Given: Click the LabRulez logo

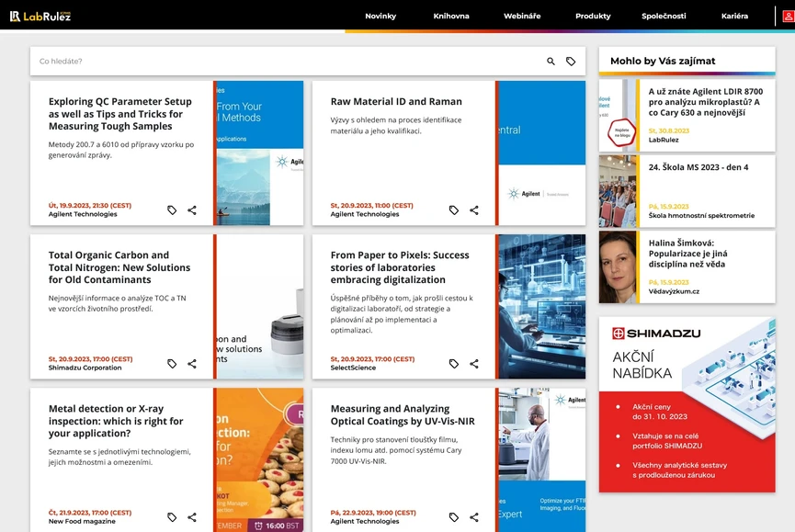Looking at the screenshot, I should tap(40, 17).
